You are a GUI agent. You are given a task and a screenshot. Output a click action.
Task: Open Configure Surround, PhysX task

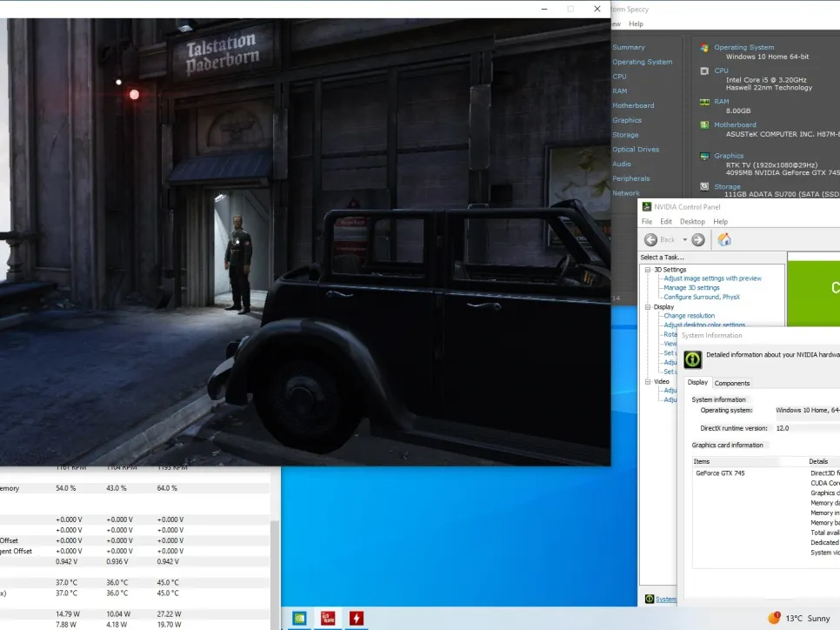702,297
